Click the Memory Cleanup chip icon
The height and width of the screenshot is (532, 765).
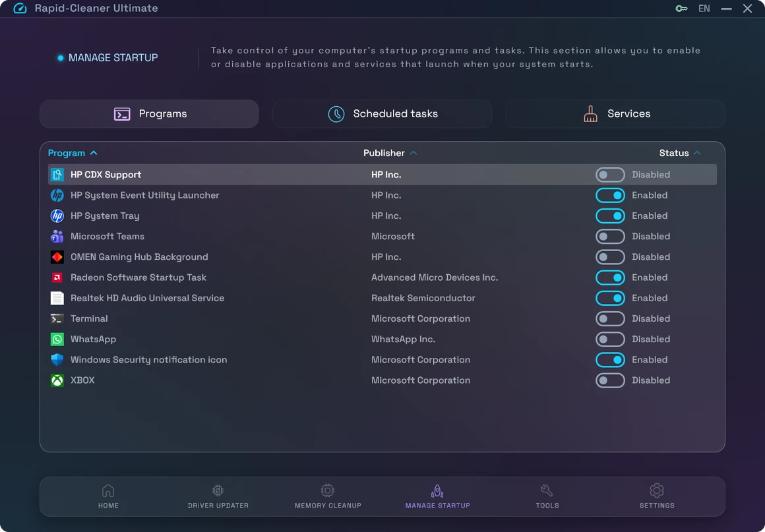(327, 490)
